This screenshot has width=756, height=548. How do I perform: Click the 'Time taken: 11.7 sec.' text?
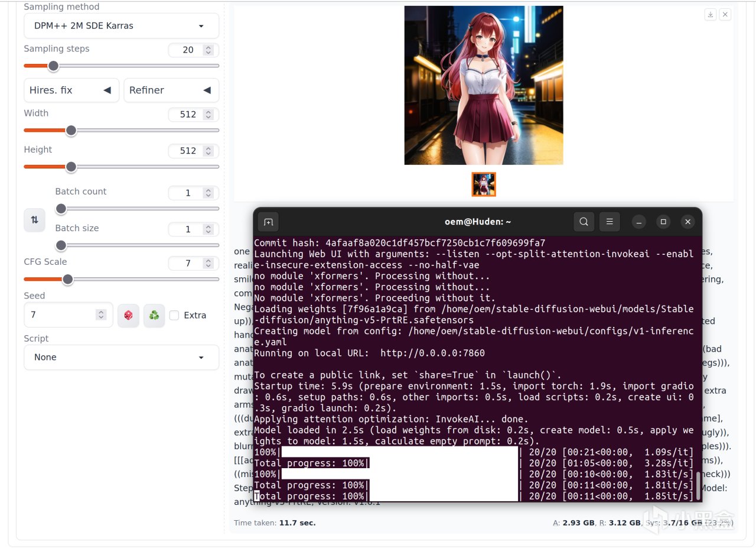click(x=275, y=523)
